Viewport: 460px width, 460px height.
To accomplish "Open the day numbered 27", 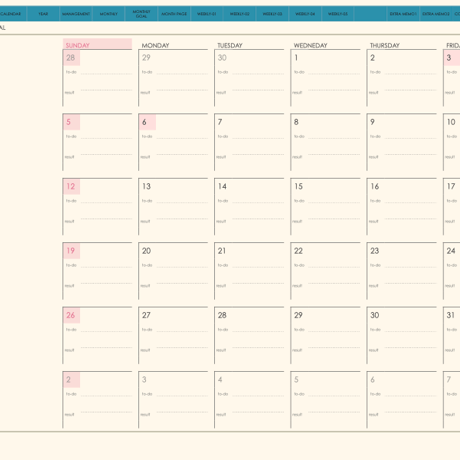I will pos(146,315).
